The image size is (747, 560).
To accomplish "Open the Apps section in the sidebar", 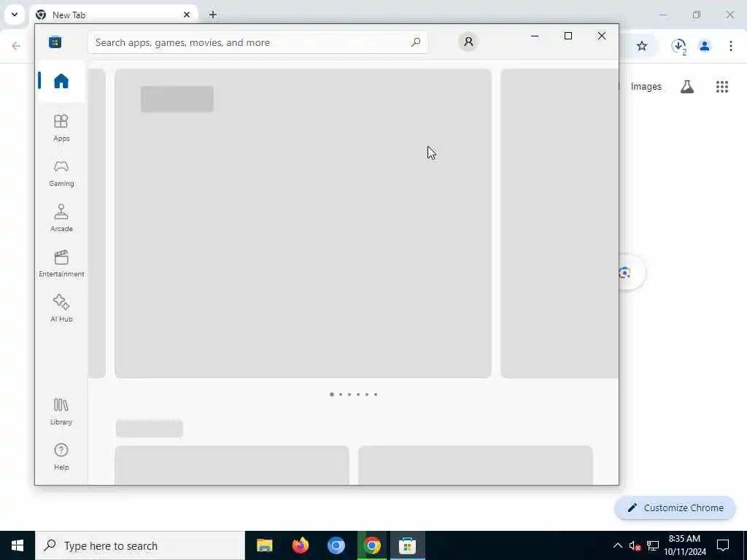I will [61, 128].
